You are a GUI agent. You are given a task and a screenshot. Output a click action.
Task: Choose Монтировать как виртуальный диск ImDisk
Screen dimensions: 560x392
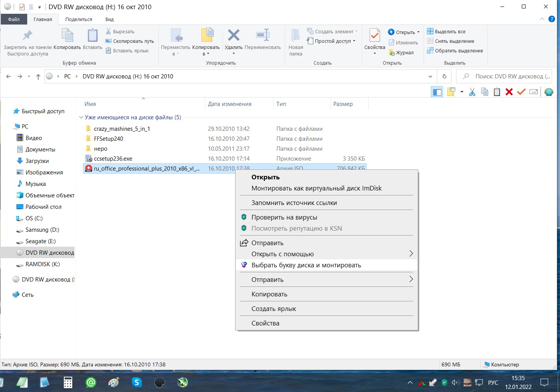pyautogui.click(x=327, y=188)
